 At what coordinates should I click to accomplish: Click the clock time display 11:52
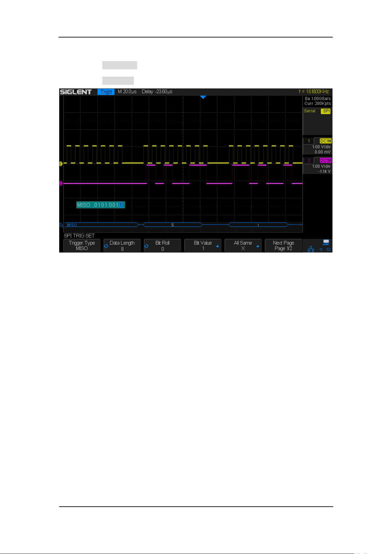click(325, 250)
